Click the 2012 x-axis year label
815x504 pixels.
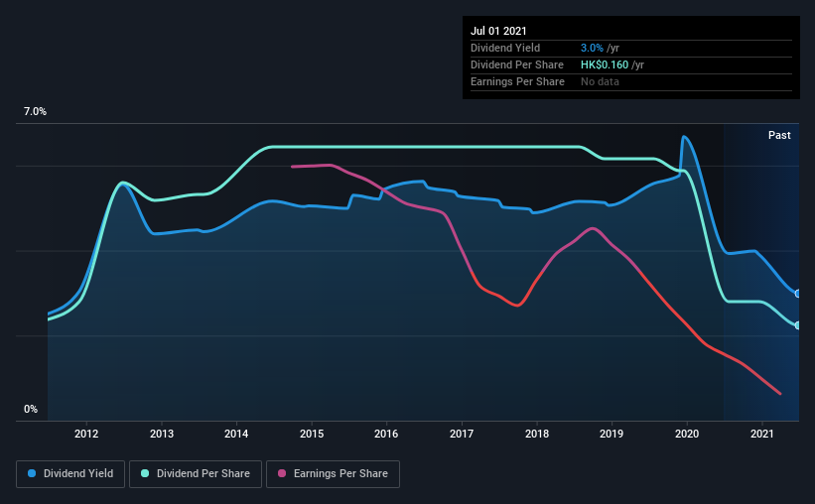pyautogui.click(x=86, y=434)
